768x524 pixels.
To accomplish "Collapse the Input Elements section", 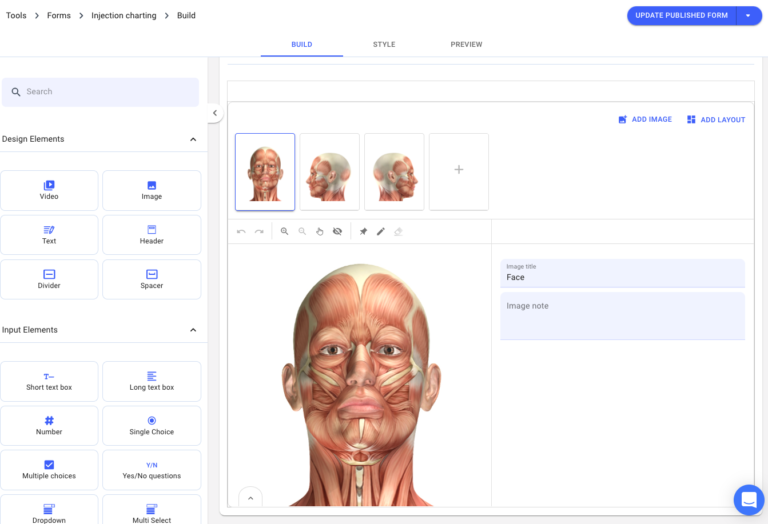I will point(193,330).
